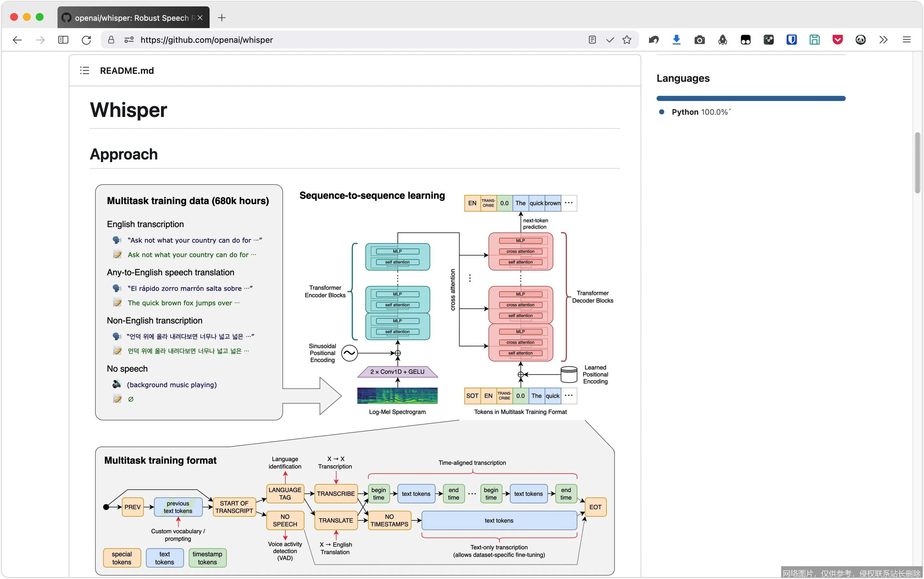The height and width of the screenshot is (579, 924).
Task: Click "Any-to-English speech translation" subheading
Action: 170,272
